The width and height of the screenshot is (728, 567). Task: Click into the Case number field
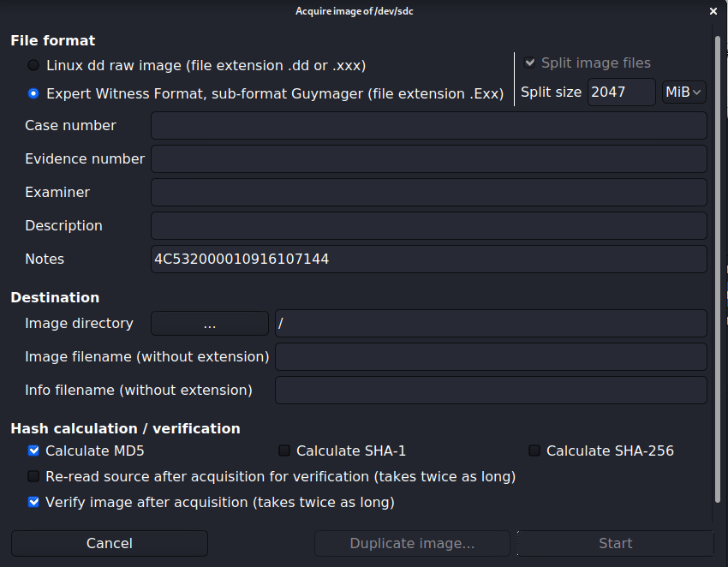[x=428, y=125]
